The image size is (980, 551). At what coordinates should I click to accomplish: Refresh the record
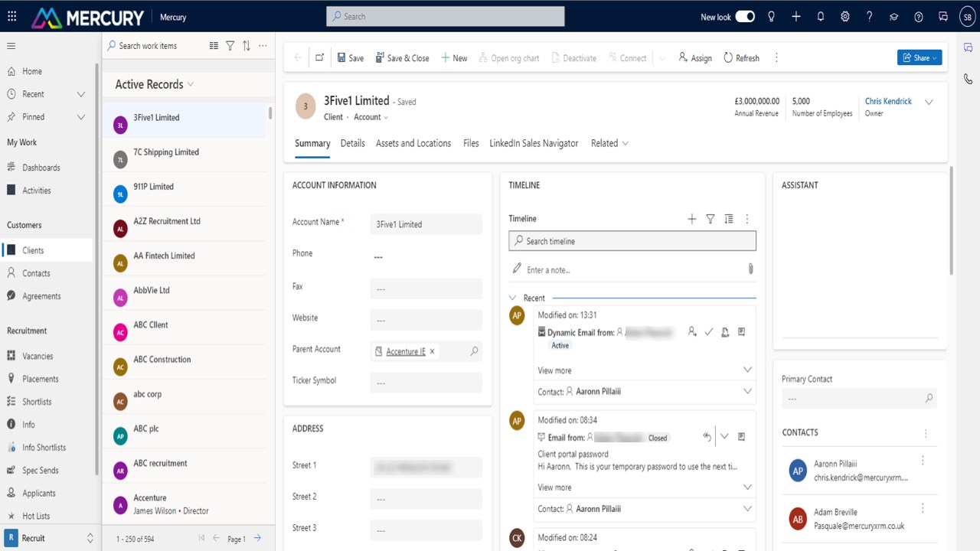(741, 58)
